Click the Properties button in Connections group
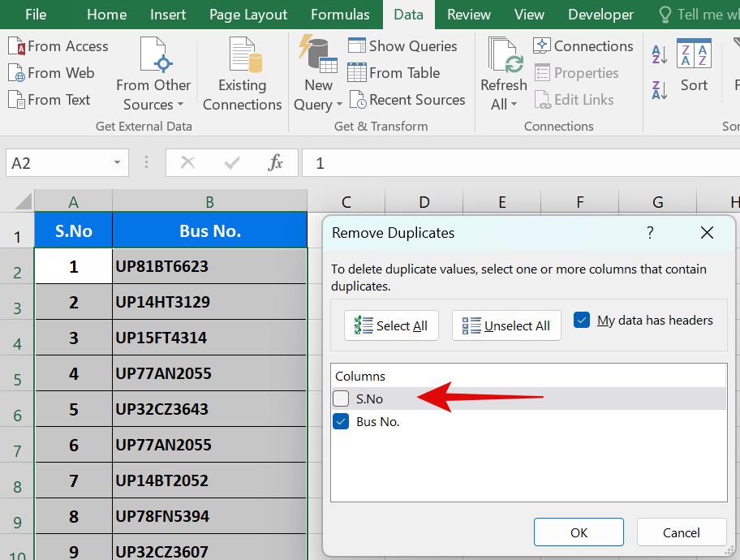This screenshot has height=560, width=740. coord(576,73)
